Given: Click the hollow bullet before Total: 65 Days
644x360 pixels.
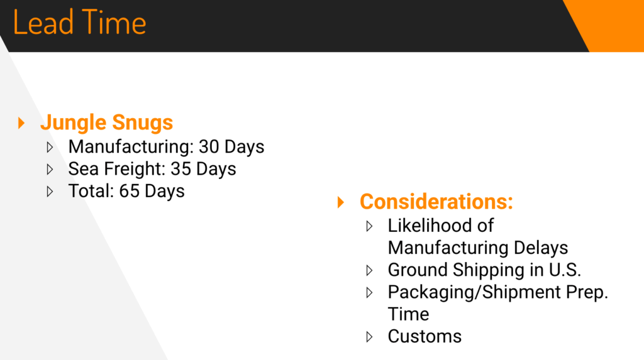Looking at the screenshot, I should tap(50, 192).
